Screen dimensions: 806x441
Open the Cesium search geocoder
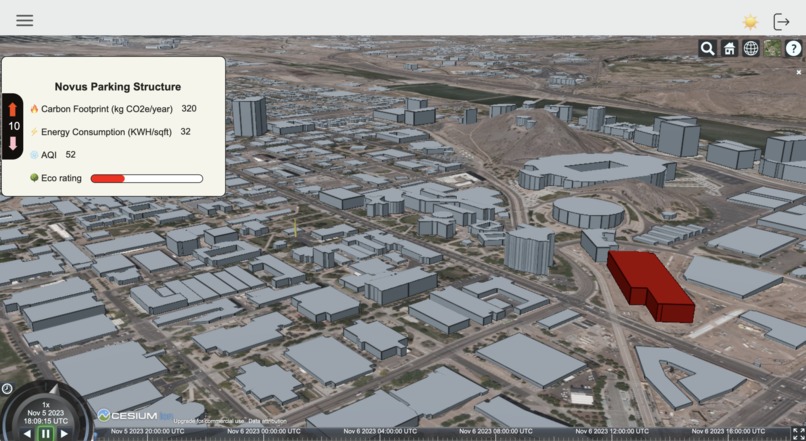(707, 48)
